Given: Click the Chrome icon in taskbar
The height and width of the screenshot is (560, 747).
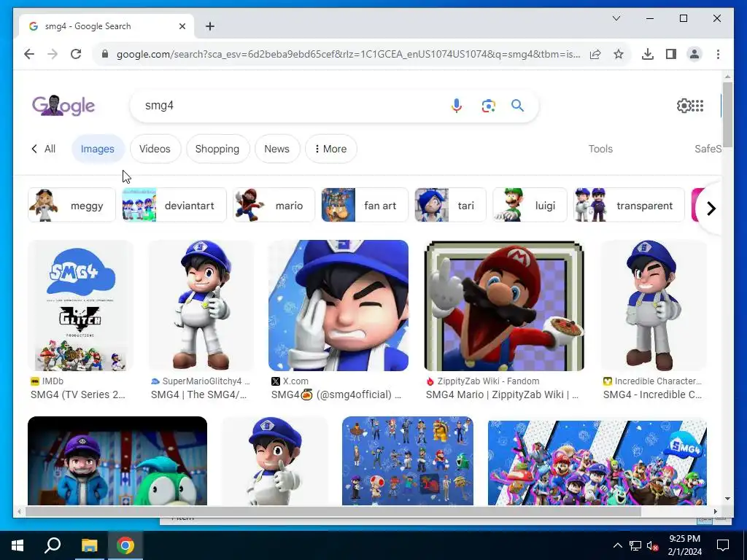Looking at the screenshot, I should (125, 545).
